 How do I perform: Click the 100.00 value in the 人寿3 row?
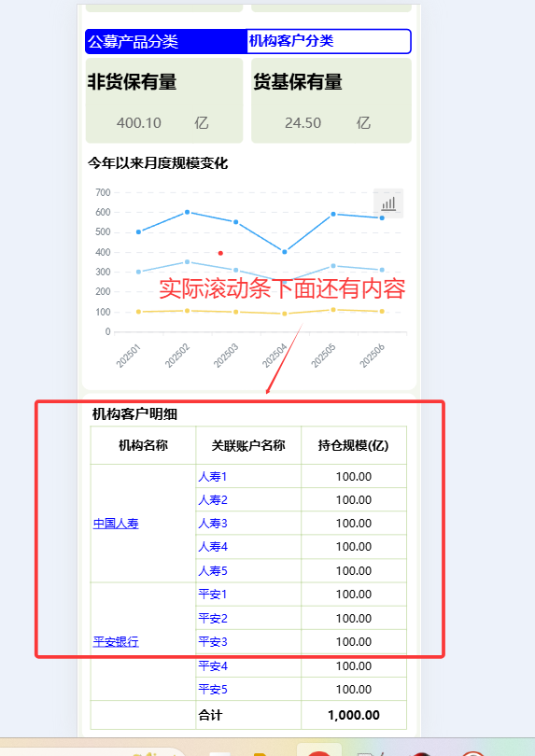(354, 523)
